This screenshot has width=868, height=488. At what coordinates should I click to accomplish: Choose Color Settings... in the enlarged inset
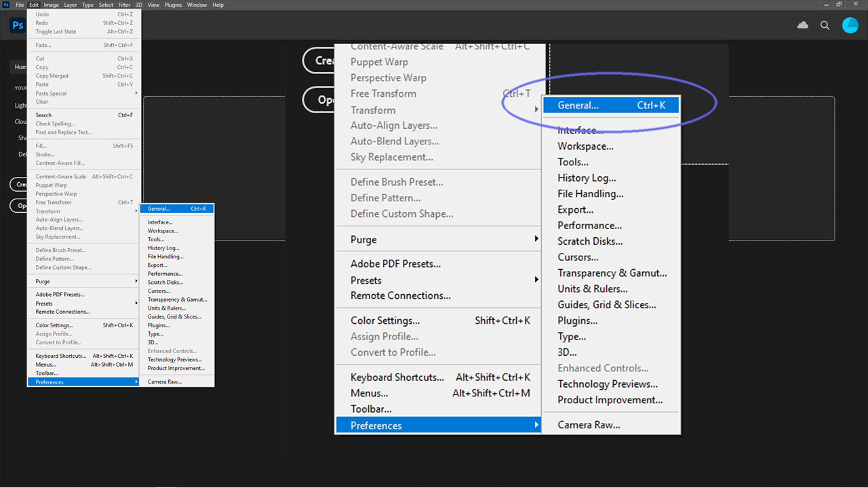point(439,321)
